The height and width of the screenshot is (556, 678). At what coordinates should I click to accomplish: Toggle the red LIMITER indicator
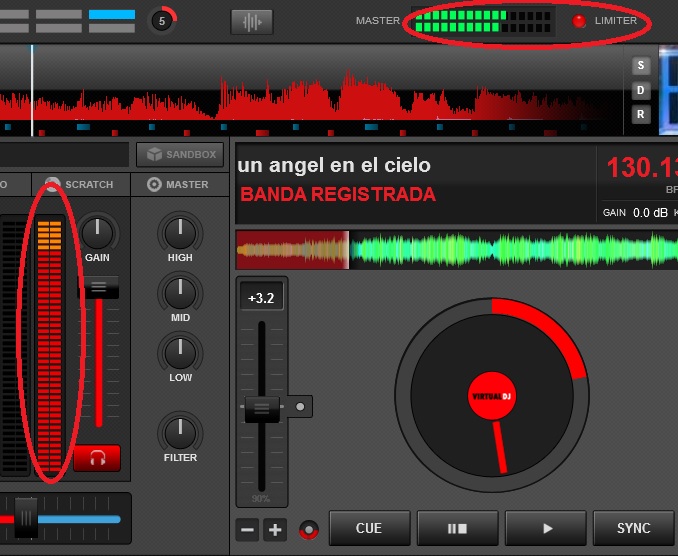579,21
